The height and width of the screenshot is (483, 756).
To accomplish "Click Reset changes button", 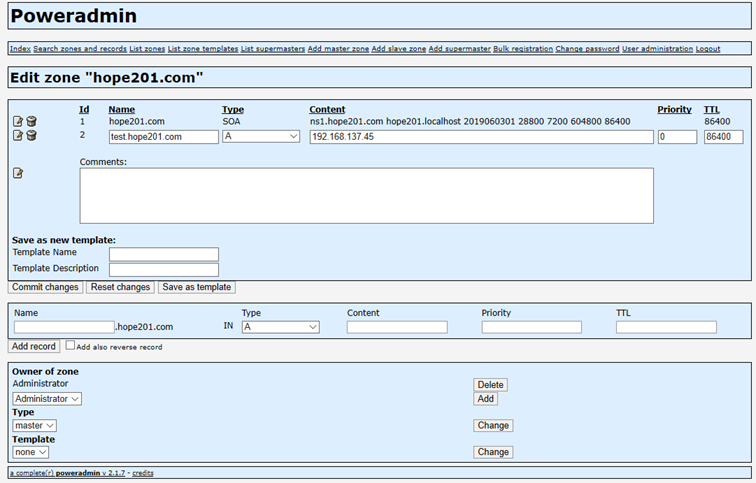I will click(x=121, y=287).
